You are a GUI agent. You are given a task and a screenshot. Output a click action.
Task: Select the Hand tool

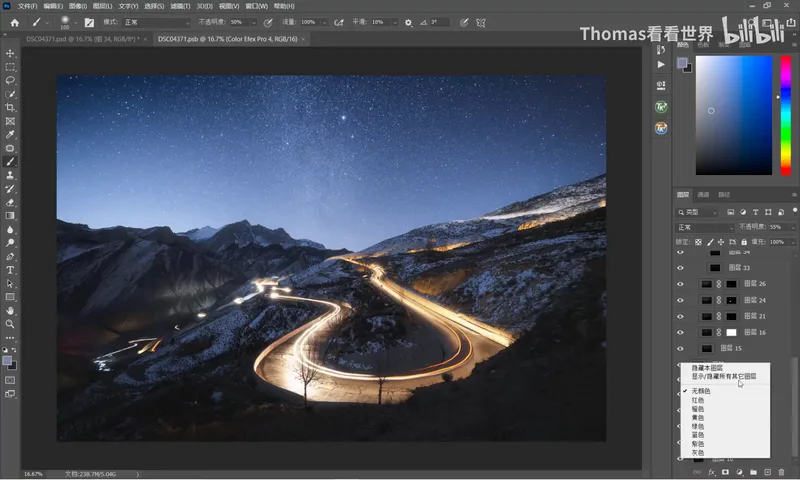[x=10, y=310]
